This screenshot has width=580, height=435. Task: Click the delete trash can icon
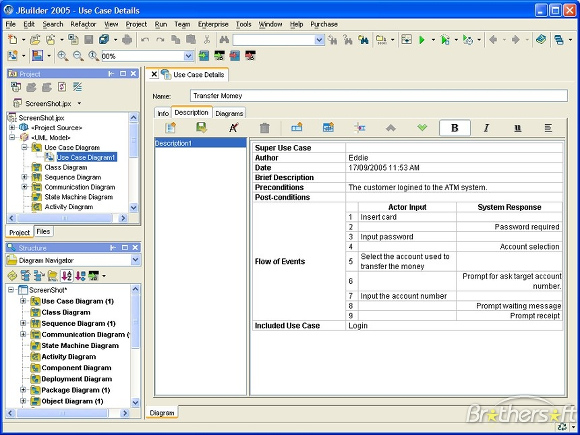tap(264, 128)
